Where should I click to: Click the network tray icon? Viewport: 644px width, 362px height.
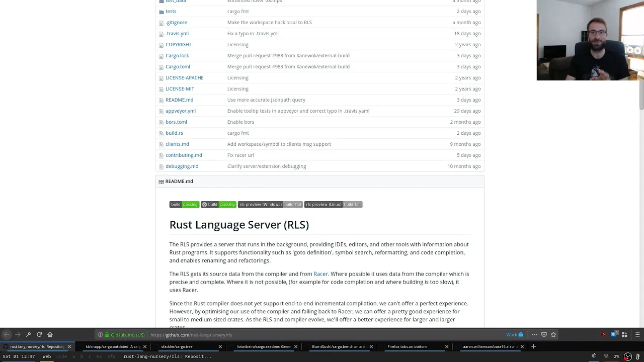pyautogui.click(x=606, y=356)
